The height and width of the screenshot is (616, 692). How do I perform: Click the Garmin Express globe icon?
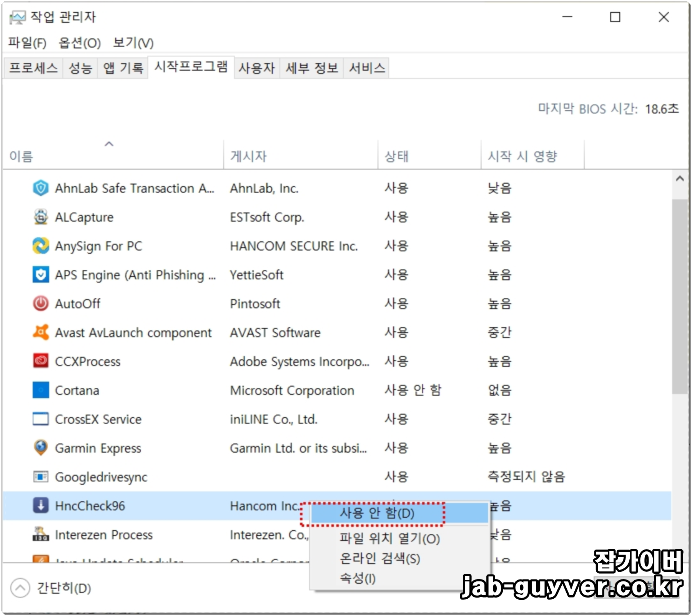(x=41, y=448)
